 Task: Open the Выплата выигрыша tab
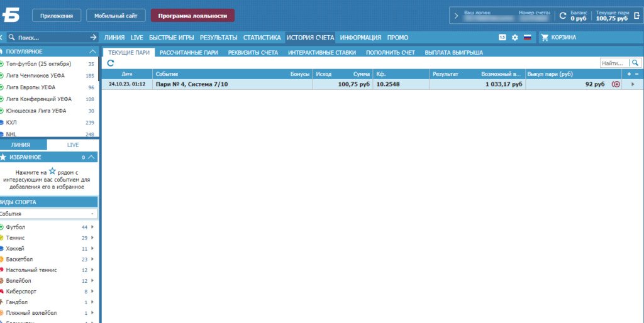click(x=454, y=53)
